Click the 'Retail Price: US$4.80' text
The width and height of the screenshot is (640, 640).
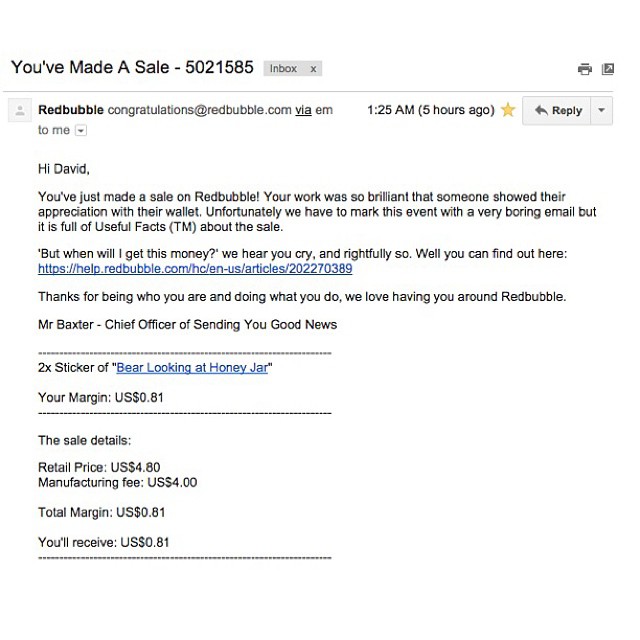pyautogui.click(x=99, y=467)
